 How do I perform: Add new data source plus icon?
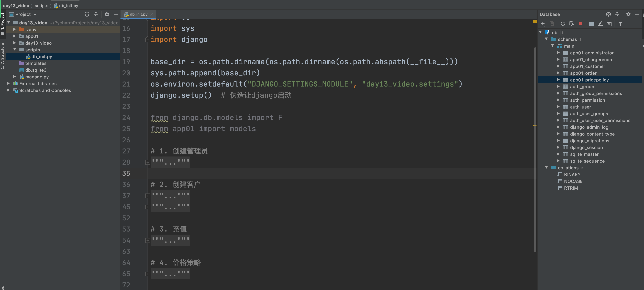(x=543, y=24)
